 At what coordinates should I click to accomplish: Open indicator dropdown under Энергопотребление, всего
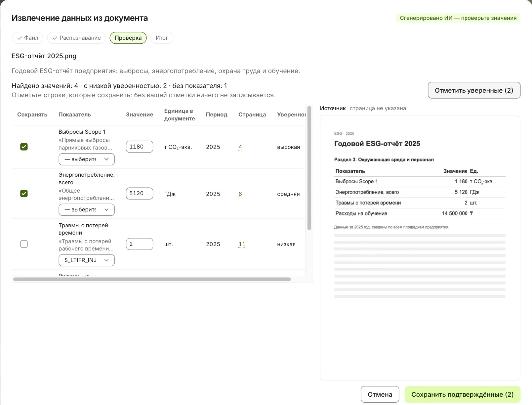[86, 210]
